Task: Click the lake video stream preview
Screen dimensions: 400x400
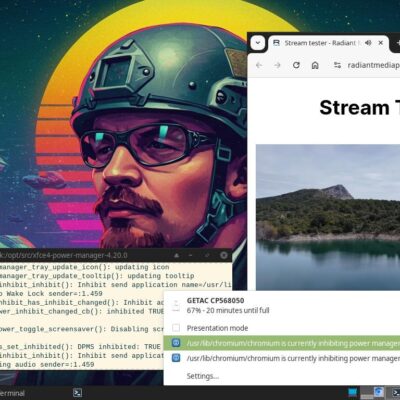Action: click(x=328, y=217)
